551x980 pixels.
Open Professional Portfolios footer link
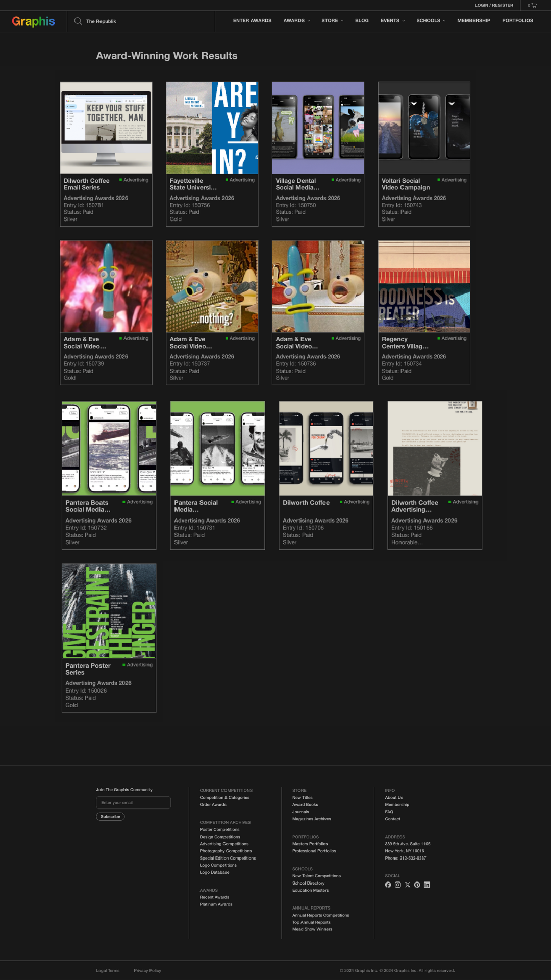tap(314, 851)
